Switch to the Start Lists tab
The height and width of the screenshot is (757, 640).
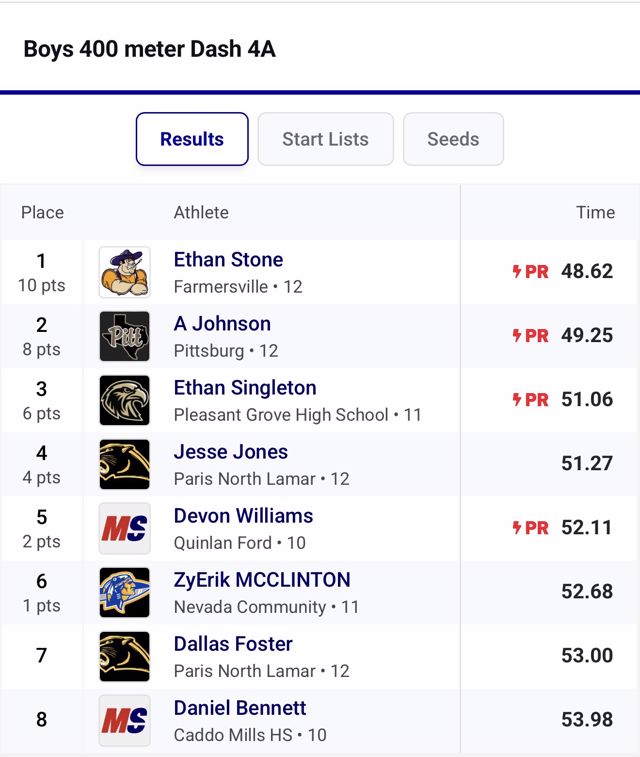(x=326, y=139)
